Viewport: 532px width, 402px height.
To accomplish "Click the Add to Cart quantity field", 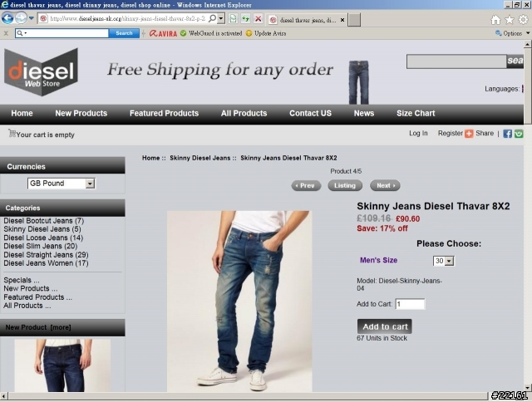I will click(x=410, y=304).
